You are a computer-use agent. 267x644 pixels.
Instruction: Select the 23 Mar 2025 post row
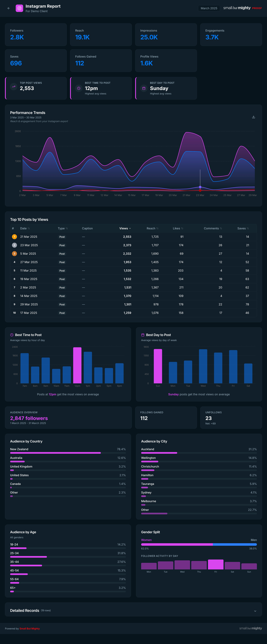(x=133, y=245)
